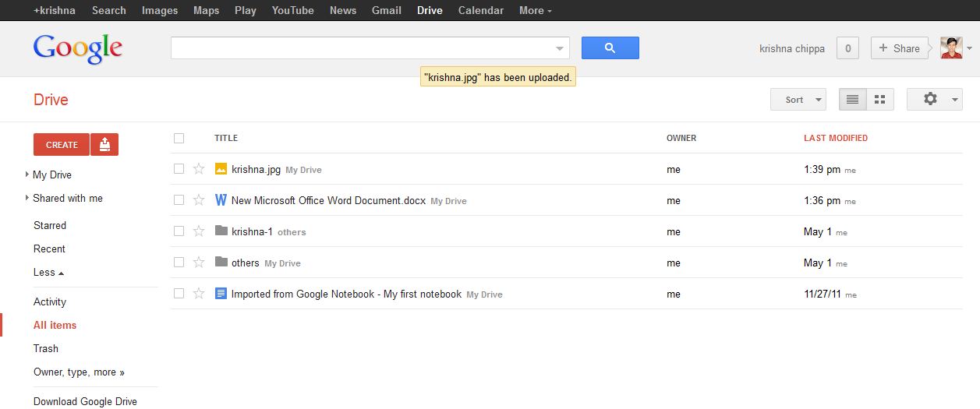Click the blue search magnifier button
This screenshot has height=409, width=980.
tap(610, 48)
